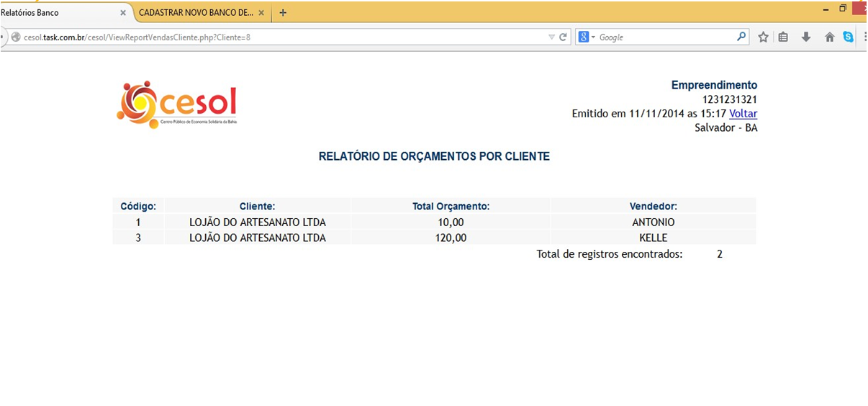
Task: Reload the page with the refresh icon
Action: (563, 37)
